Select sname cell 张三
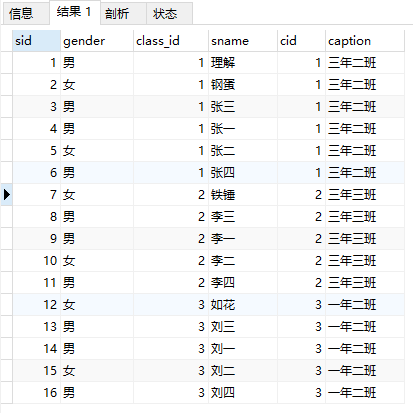The height and width of the screenshot is (413, 413). click(x=243, y=106)
